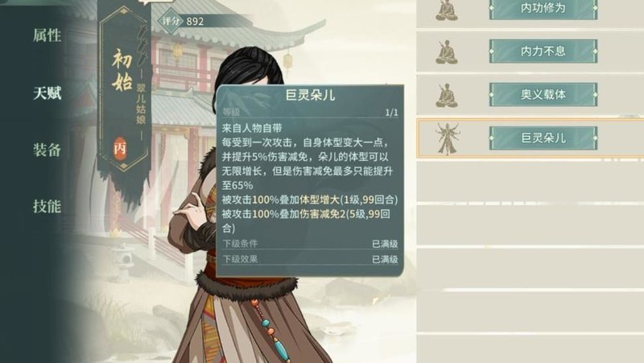Select the 天赋 tab
The width and height of the screenshot is (644, 363).
[47, 93]
